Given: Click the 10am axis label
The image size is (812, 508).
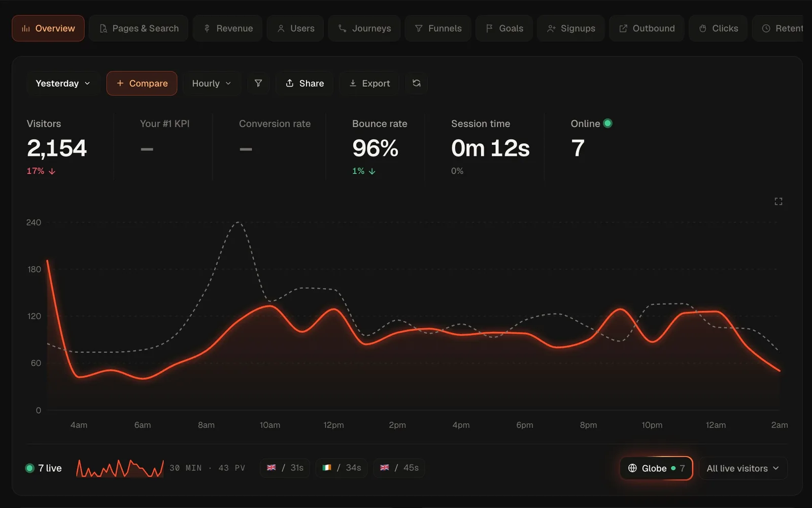Looking at the screenshot, I should [x=270, y=425].
